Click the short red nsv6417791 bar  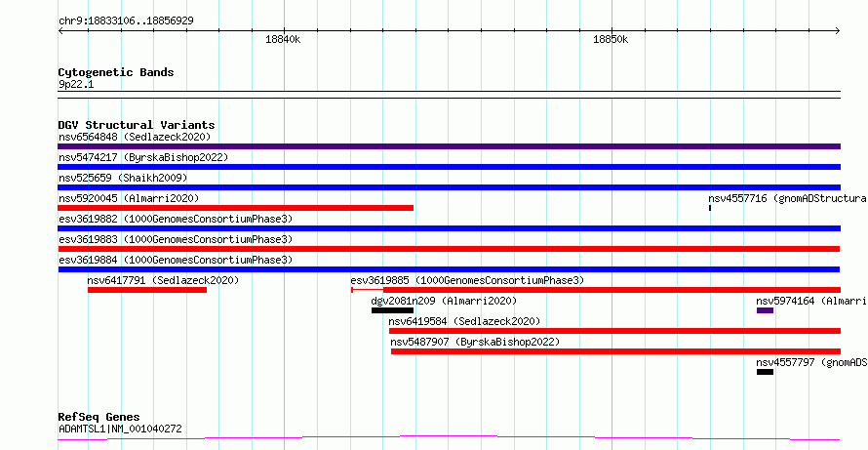(147, 290)
